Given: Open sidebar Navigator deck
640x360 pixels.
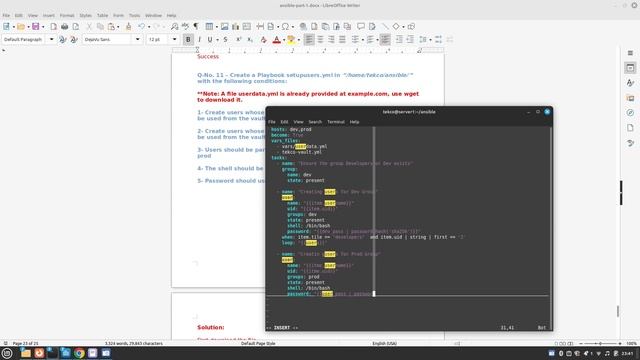Looking at the screenshot, I should click(x=630, y=113).
